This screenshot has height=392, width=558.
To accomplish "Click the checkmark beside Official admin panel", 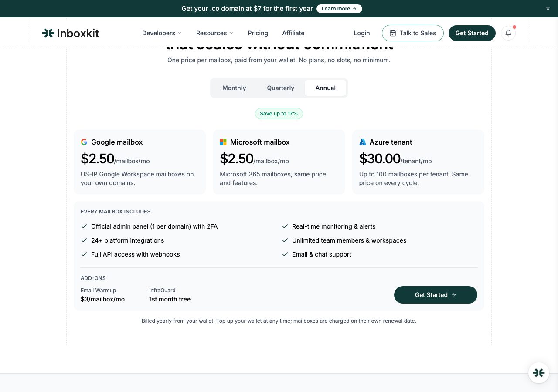I will point(84,226).
